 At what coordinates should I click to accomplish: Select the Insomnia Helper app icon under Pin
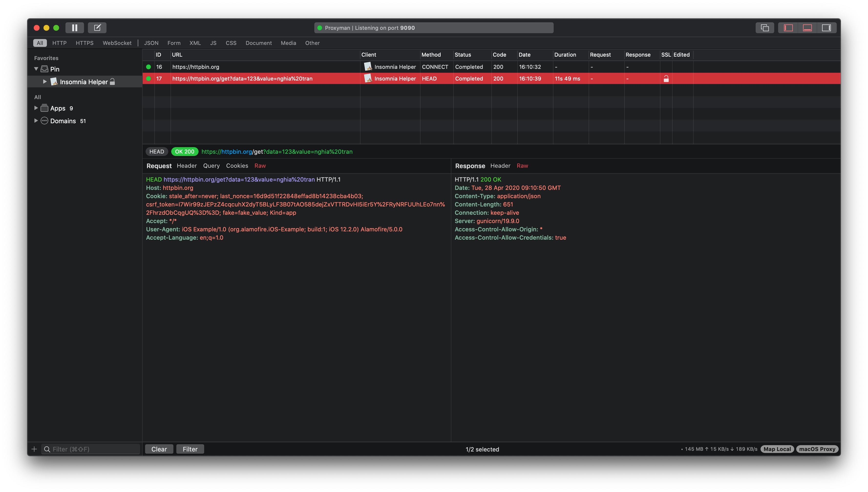pos(54,82)
